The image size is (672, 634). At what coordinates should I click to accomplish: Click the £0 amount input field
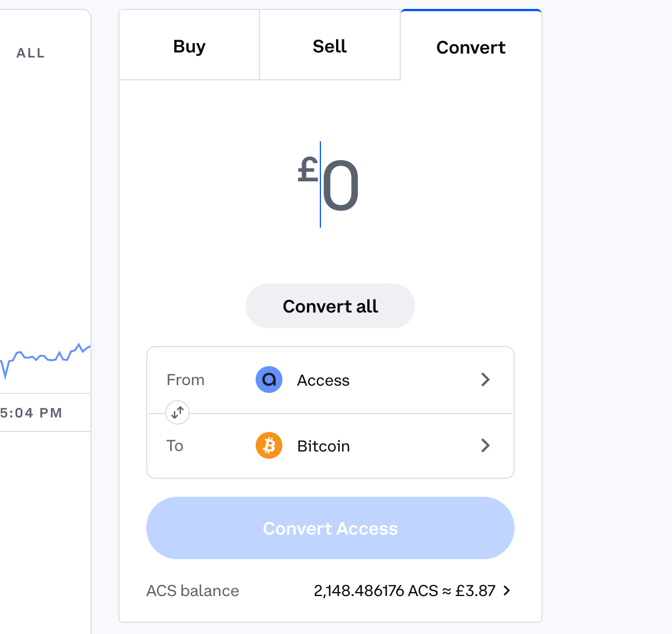(x=329, y=185)
